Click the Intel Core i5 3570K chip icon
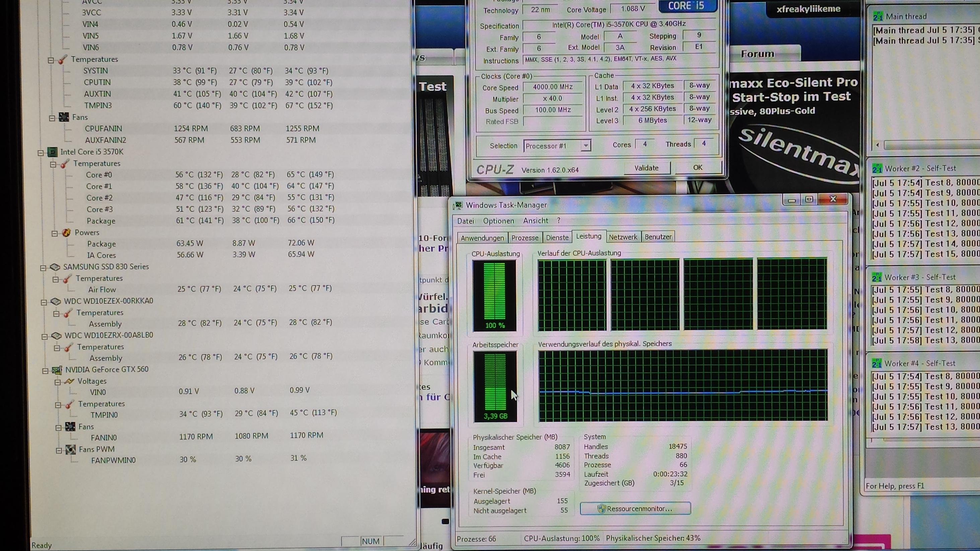980x551 pixels. 53,152
